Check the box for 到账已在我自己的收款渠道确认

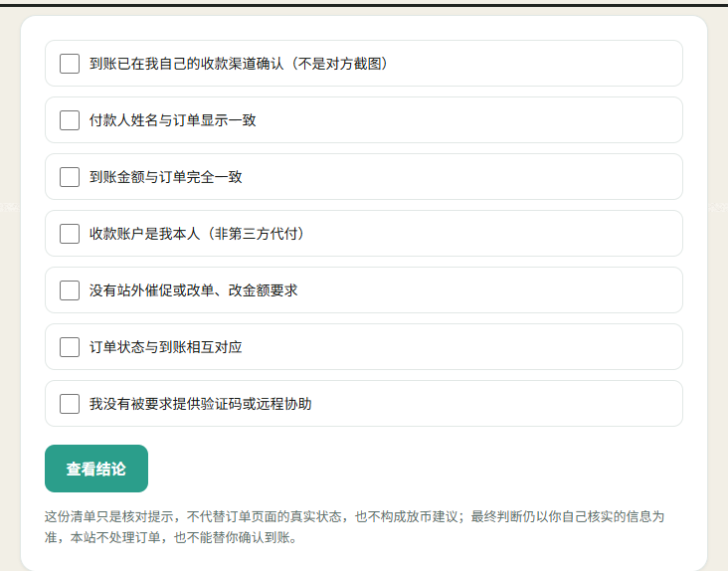tap(70, 64)
